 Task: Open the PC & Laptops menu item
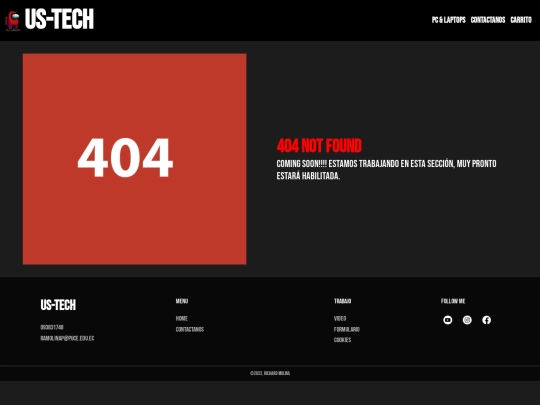pyautogui.click(x=449, y=20)
